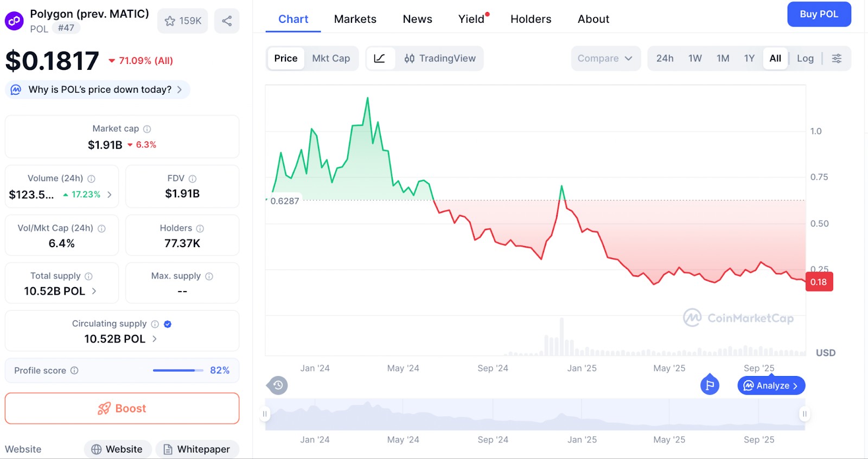Click the left range handle of mini chart
The image size is (868, 459).
265,414
